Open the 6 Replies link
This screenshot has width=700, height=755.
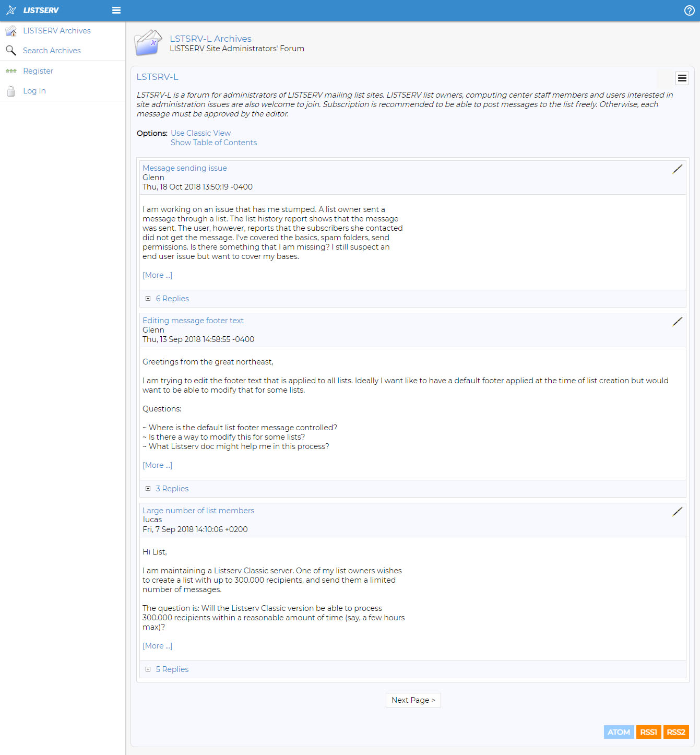pyautogui.click(x=172, y=299)
